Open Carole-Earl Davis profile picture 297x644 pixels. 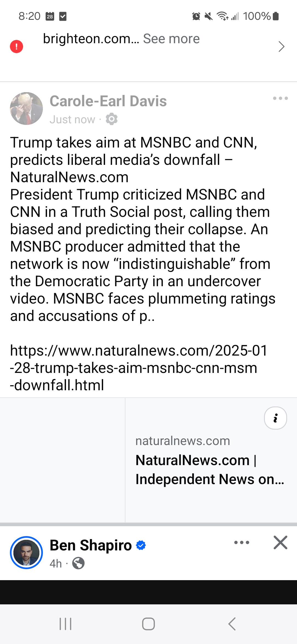(x=26, y=108)
